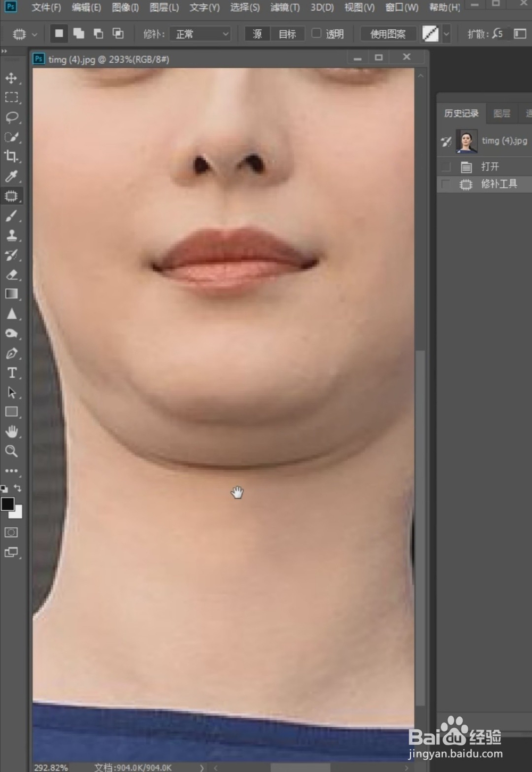Select the Pen tool
Image resolution: width=532 pixels, height=772 pixels.
[11, 353]
